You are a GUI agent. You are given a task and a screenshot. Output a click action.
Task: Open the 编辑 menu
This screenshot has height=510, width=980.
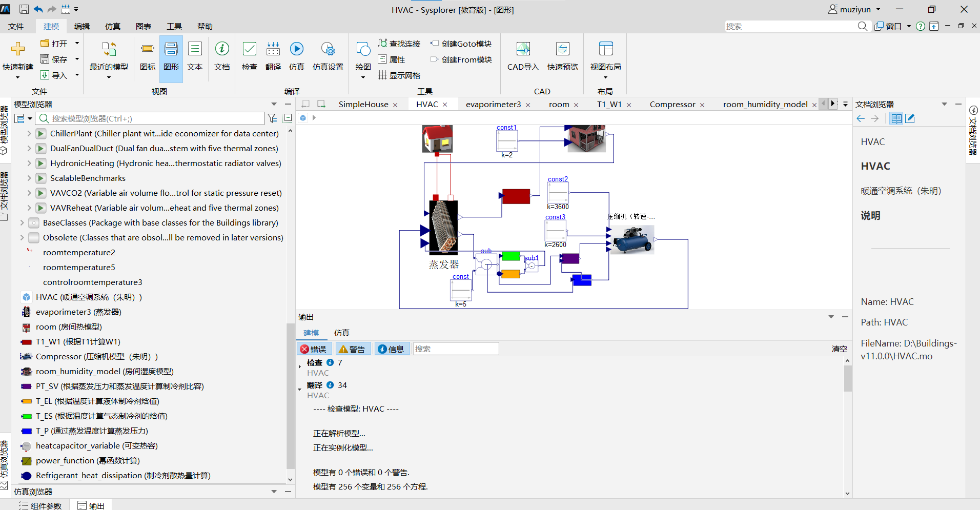82,26
